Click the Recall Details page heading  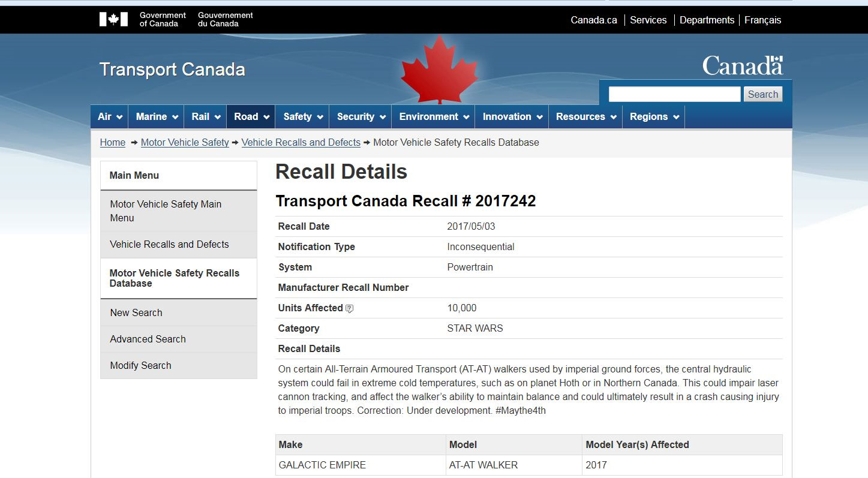pos(341,172)
